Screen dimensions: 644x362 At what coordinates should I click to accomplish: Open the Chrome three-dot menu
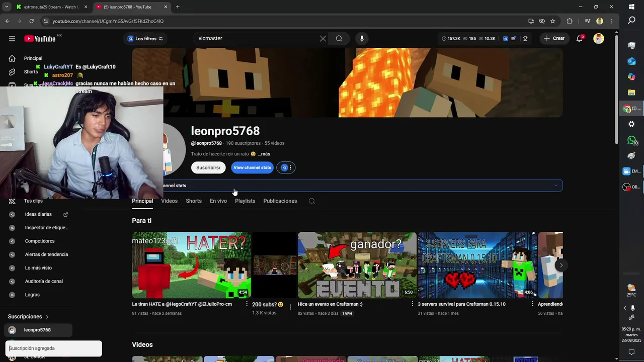pos(612,21)
